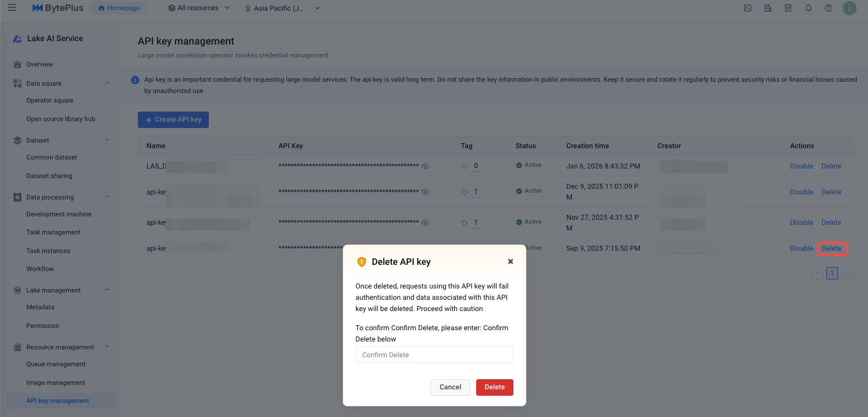Open Task management in sidebar
The image size is (868, 417).
pyautogui.click(x=53, y=232)
